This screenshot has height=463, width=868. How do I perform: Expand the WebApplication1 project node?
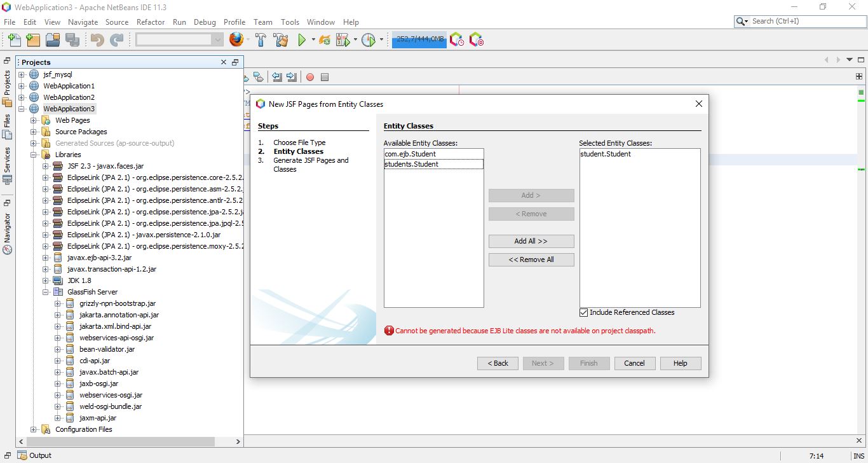(21, 86)
